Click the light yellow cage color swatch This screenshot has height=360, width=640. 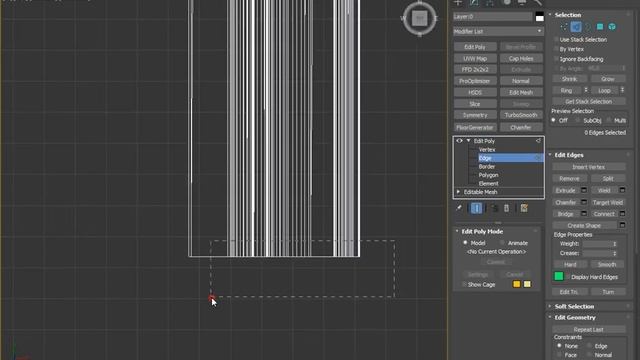[x=527, y=284]
